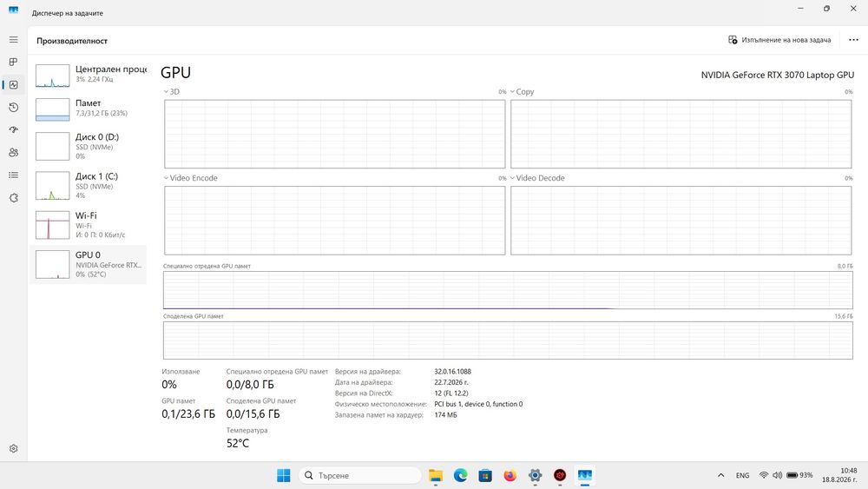Select the Централен процесор performance item

pyautogui.click(x=89, y=76)
